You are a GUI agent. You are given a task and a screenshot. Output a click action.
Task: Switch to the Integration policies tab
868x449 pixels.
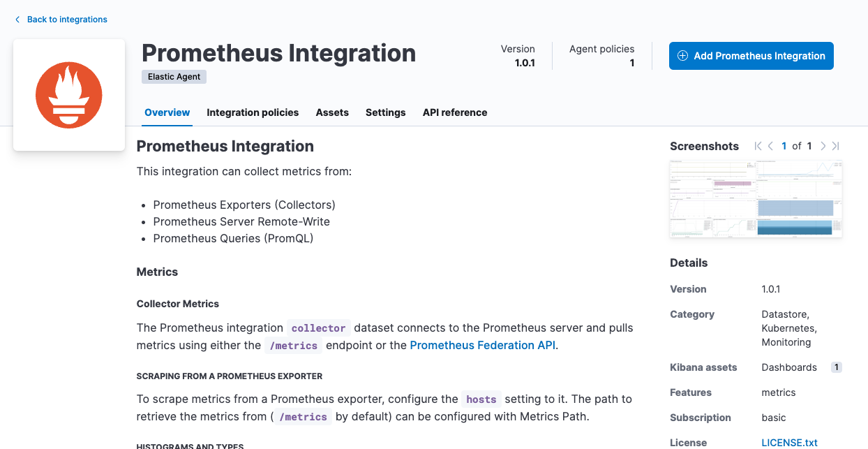(252, 112)
